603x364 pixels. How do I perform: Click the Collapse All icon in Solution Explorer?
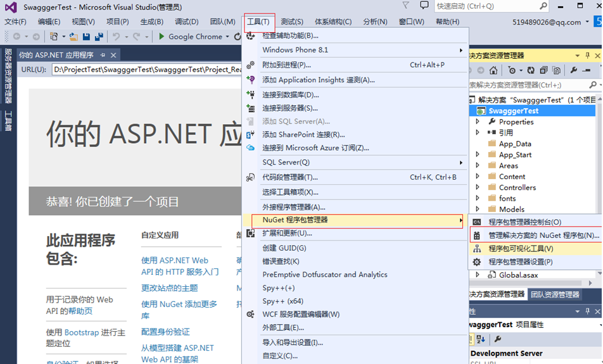click(543, 70)
